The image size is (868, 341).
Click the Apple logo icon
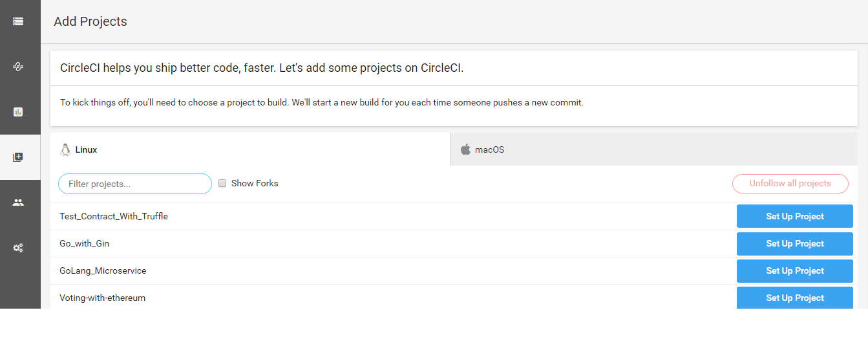click(x=465, y=149)
